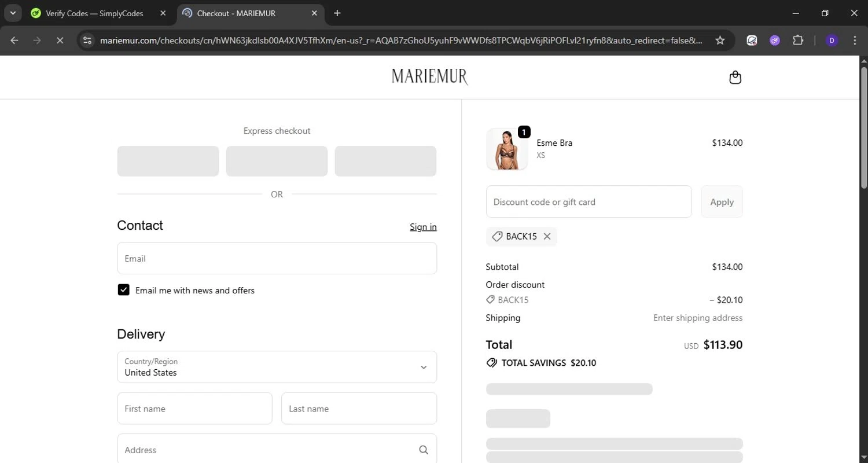
Task: Click the Subtotal $134.00 value
Action: pos(727,267)
